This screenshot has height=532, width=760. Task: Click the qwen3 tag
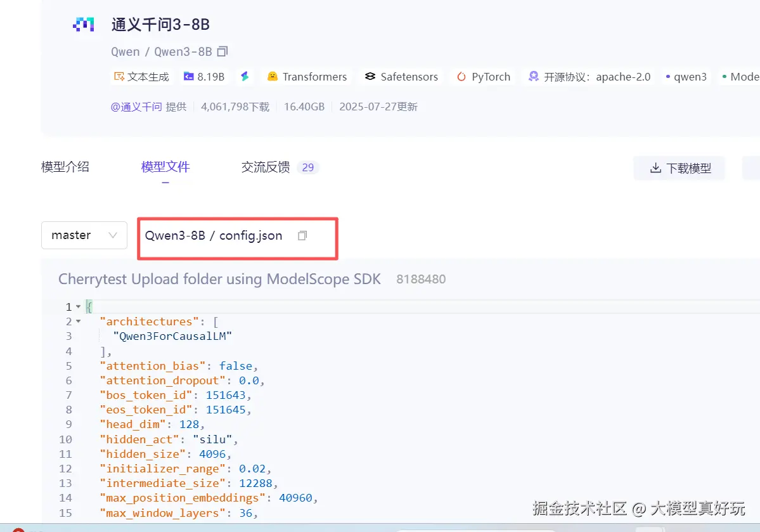point(686,77)
